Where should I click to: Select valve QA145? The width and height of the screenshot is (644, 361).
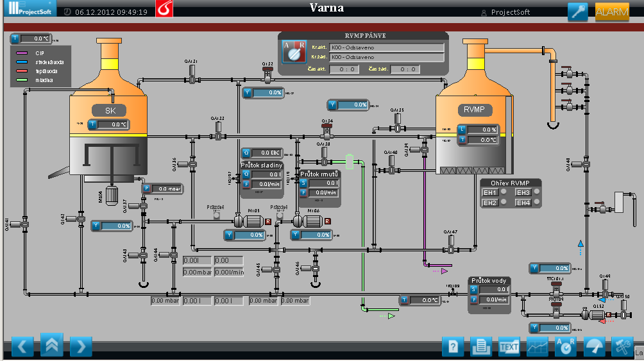click(271, 269)
